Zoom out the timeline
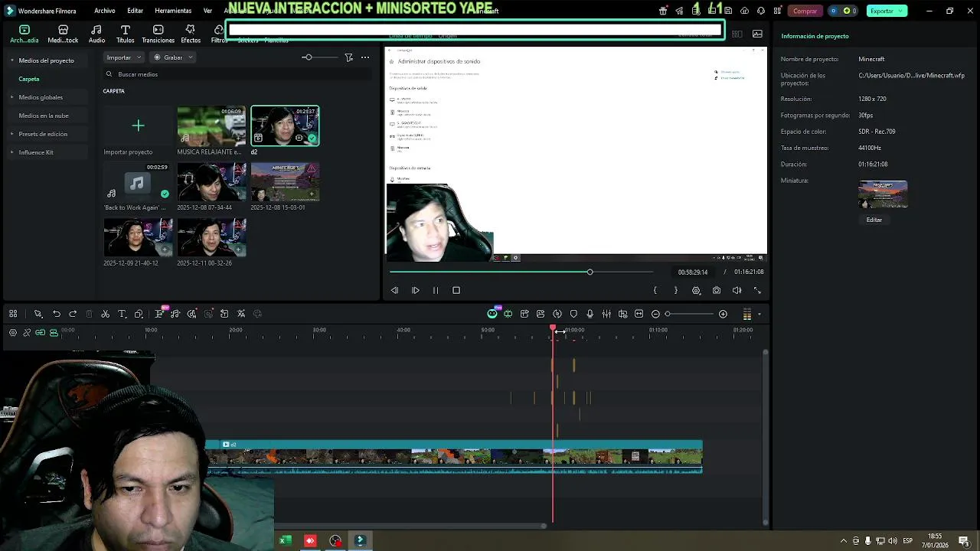The height and width of the screenshot is (551, 980). pos(655,314)
